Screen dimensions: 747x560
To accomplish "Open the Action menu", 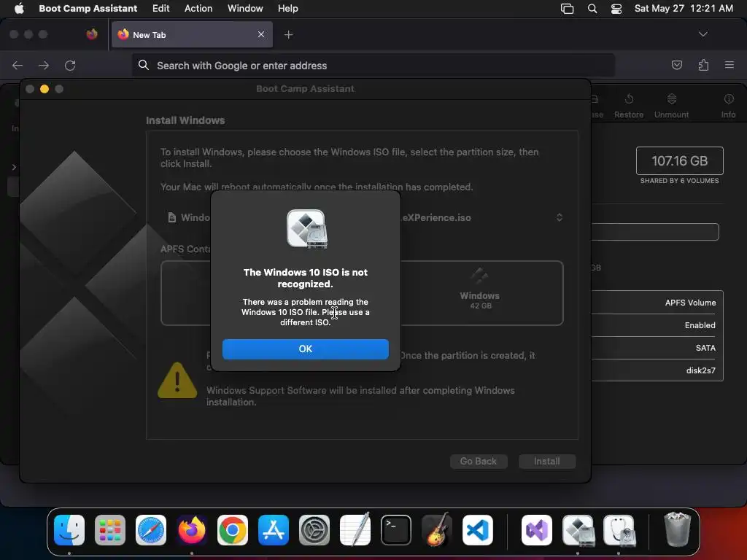I will [x=198, y=8].
